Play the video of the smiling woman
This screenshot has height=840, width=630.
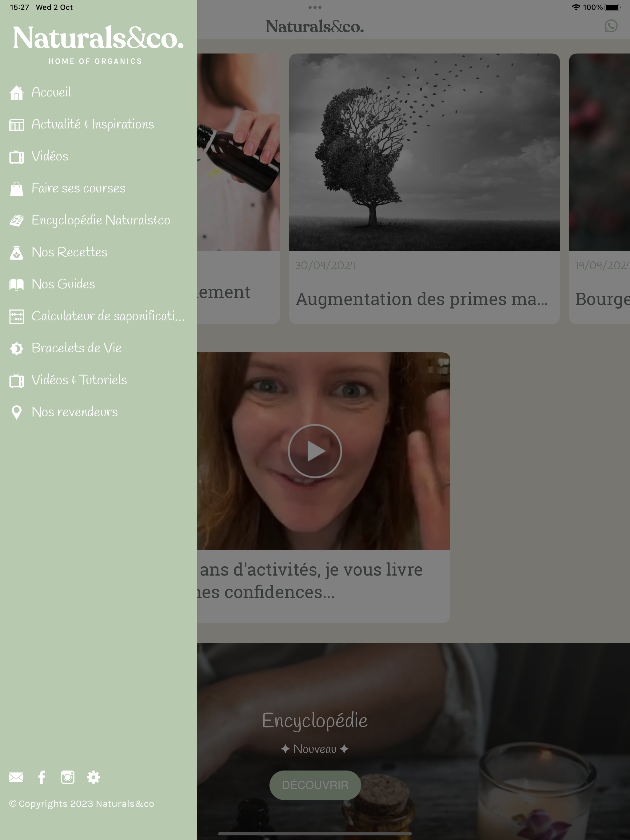coord(315,451)
